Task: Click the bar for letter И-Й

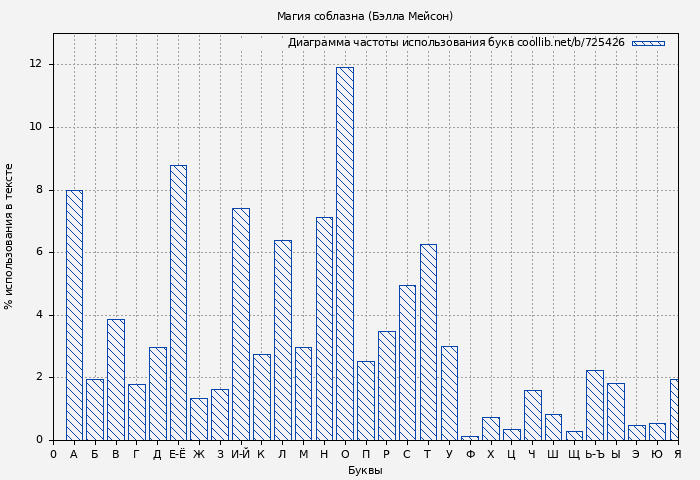Action: pos(241,324)
